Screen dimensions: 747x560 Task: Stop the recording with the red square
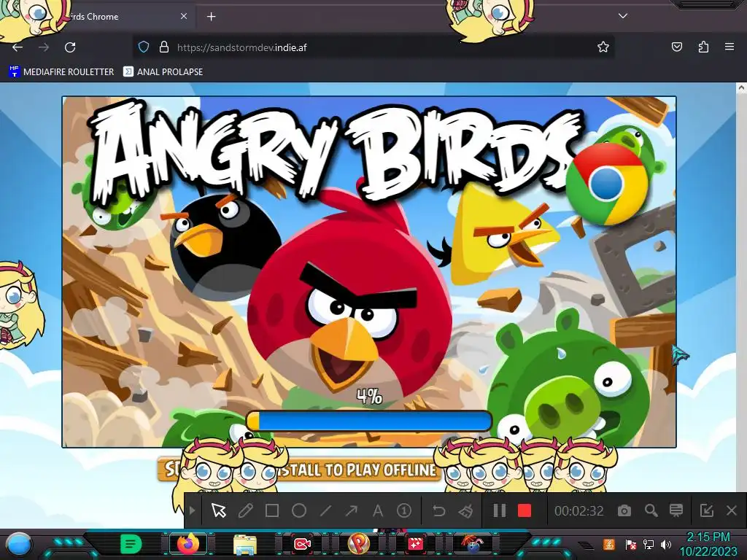tap(525, 511)
